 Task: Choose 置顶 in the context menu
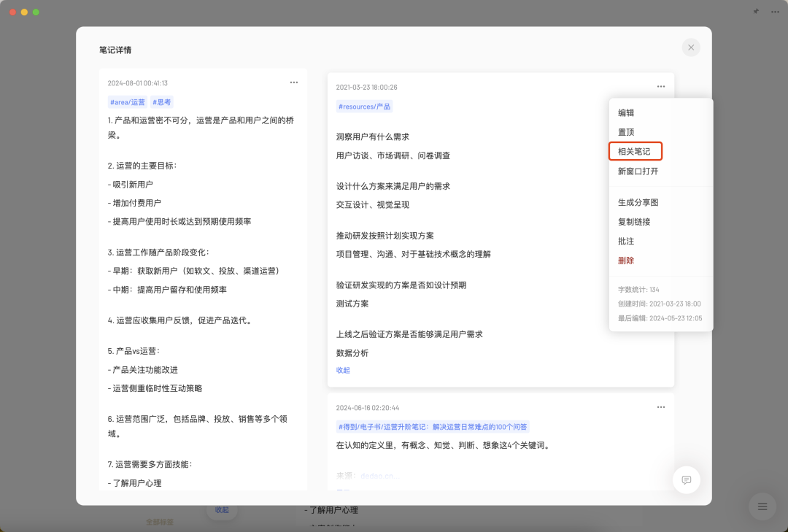[626, 132]
